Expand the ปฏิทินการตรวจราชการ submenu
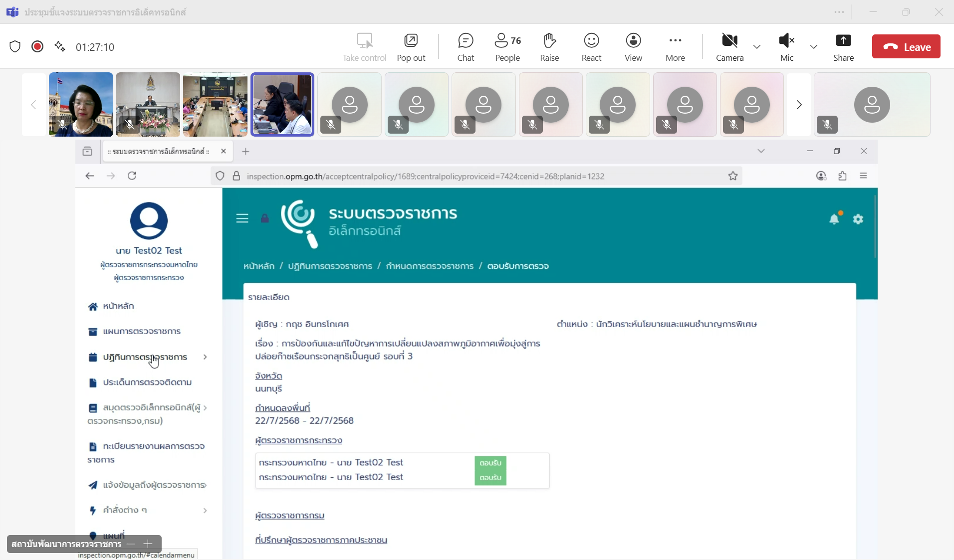The image size is (954, 560). click(x=205, y=357)
